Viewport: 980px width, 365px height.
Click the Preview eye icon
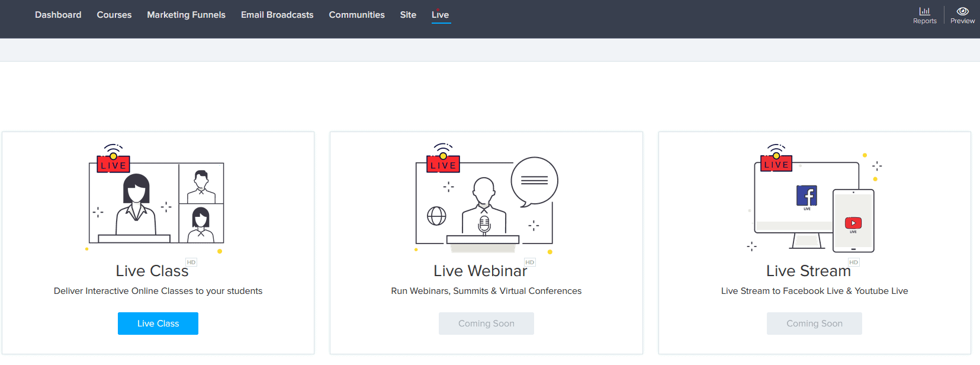pos(962,11)
